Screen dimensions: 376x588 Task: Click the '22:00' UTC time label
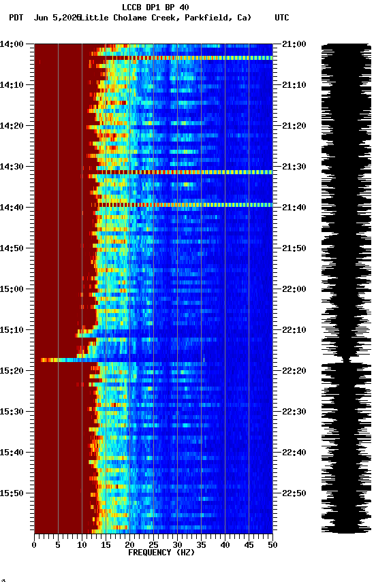click(x=294, y=289)
